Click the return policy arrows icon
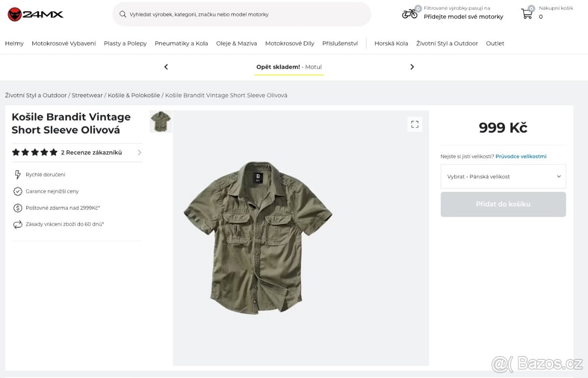This screenshot has width=588, height=378. coord(18,225)
